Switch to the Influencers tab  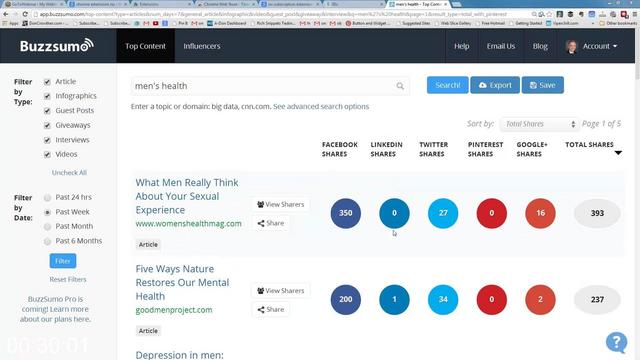pos(202,46)
